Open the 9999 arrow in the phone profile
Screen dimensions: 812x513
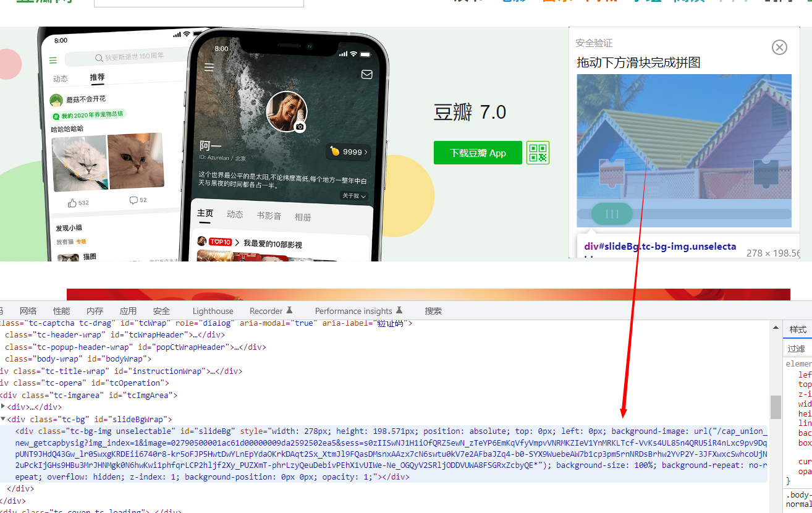point(366,152)
